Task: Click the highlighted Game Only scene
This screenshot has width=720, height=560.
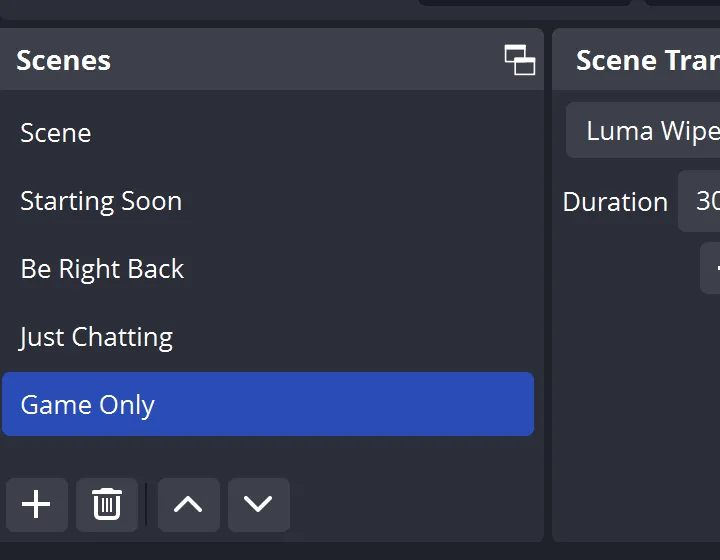Action: pyautogui.click(x=88, y=405)
